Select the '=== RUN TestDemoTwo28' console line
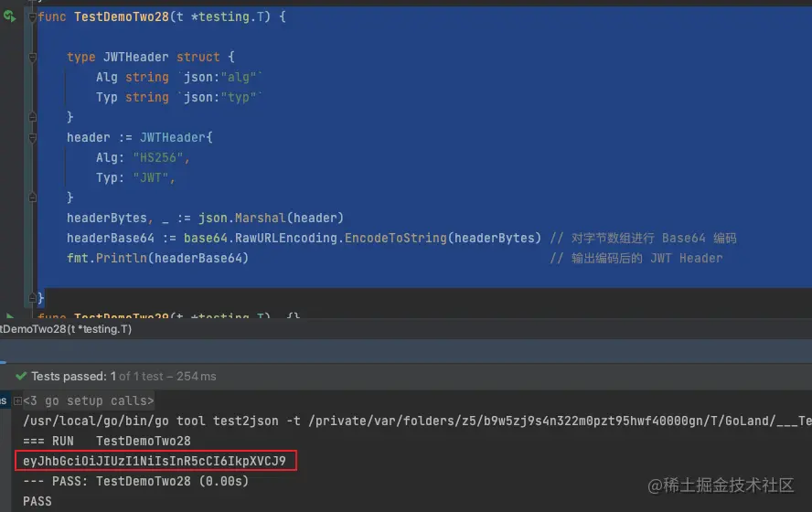812x512 pixels. coord(107,441)
